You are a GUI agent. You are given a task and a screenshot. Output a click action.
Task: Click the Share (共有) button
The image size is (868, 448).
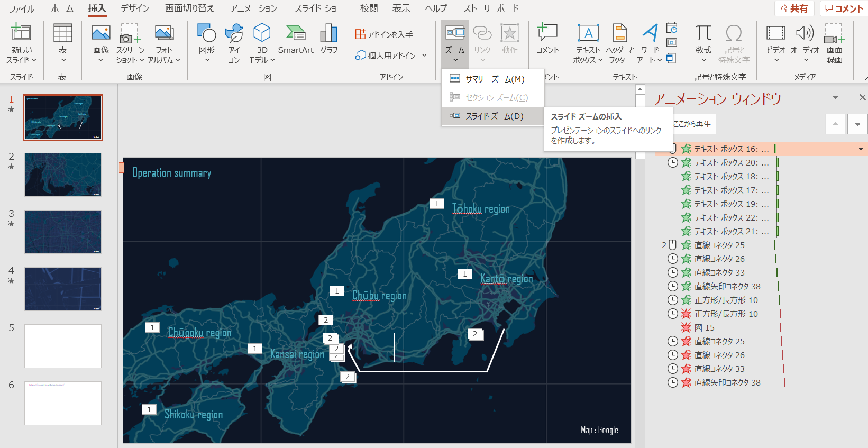[x=794, y=8]
